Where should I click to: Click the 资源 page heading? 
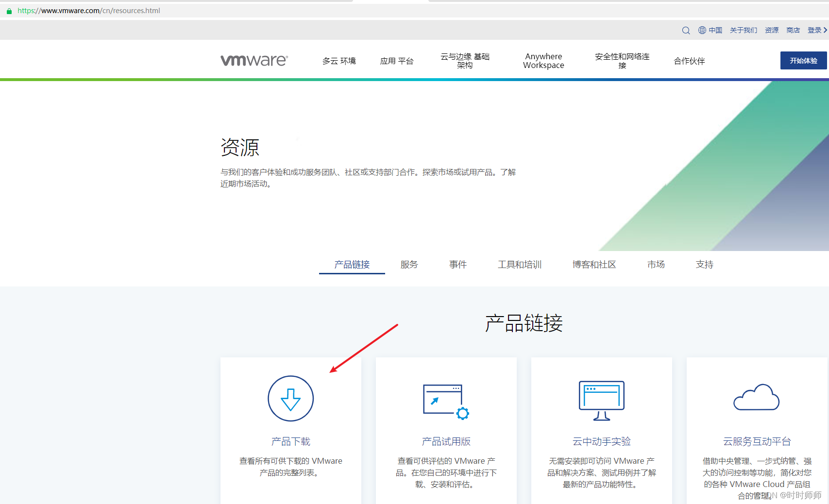click(240, 147)
